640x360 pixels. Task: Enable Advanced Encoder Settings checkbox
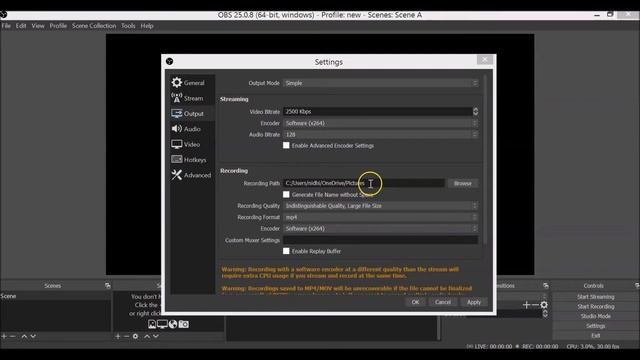pyautogui.click(x=286, y=145)
